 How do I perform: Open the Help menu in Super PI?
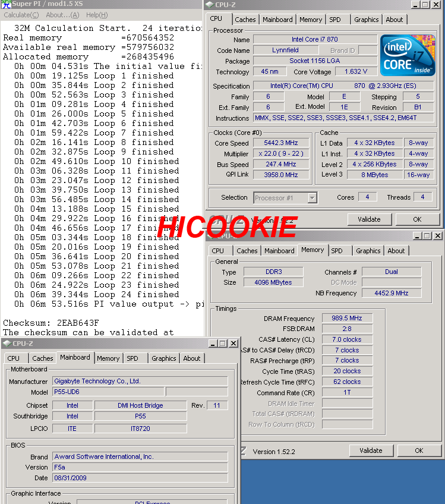pyautogui.click(x=97, y=15)
